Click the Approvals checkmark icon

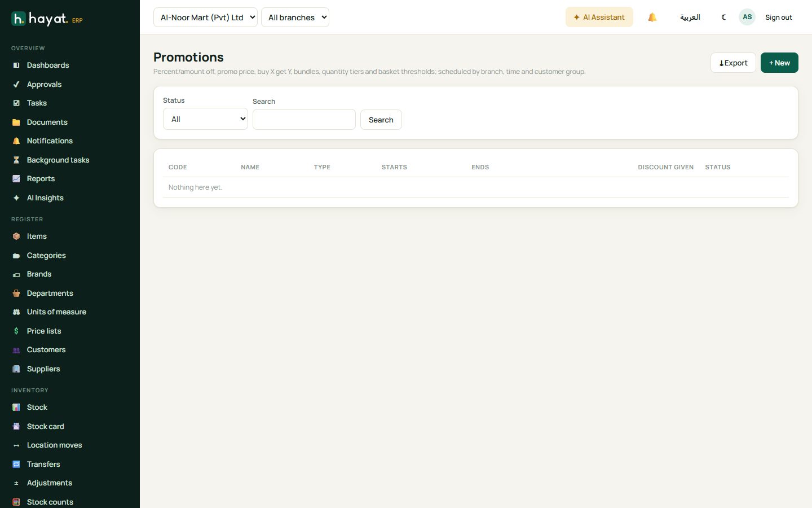pos(16,85)
